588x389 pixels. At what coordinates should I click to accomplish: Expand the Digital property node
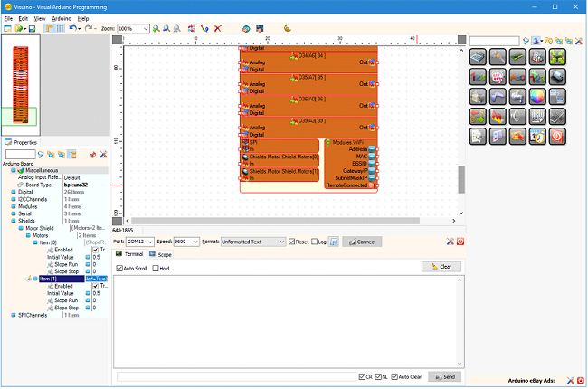pyautogui.click(x=14, y=192)
